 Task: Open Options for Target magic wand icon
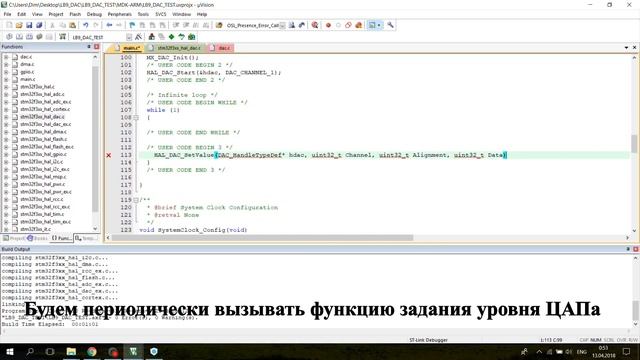click(x=139, y=37)
